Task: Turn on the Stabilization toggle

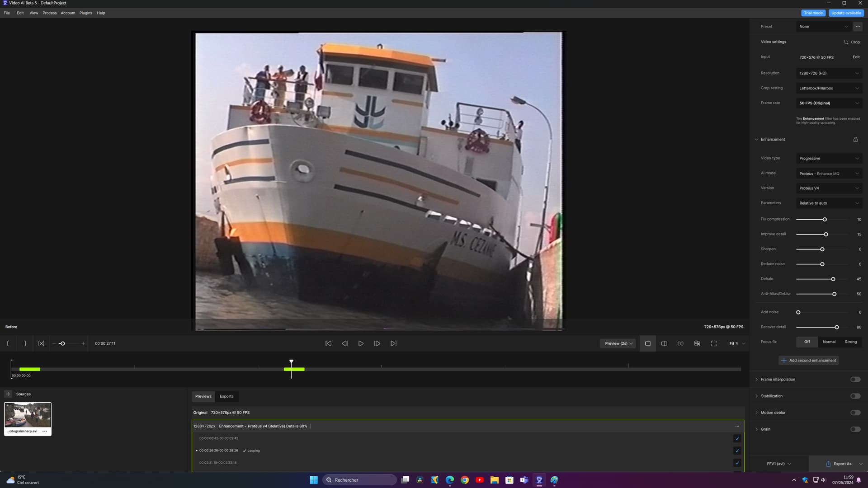Action: click(x=855, y=396)
